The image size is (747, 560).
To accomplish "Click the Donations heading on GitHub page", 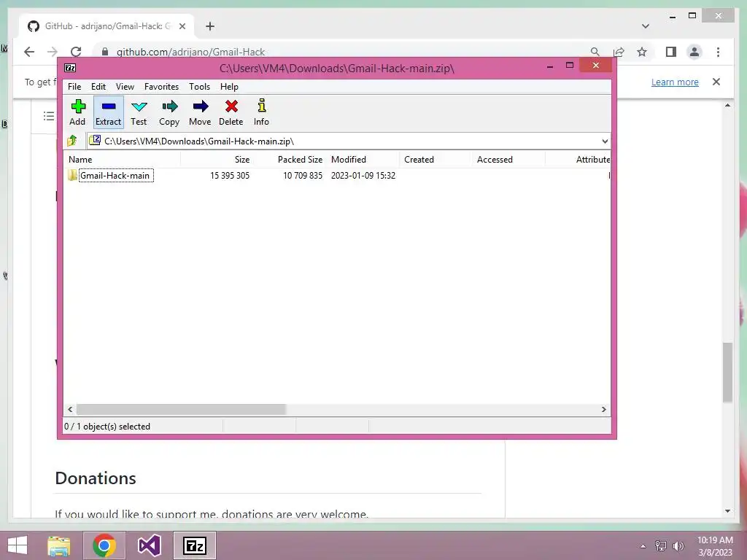I will pos(96,478).
